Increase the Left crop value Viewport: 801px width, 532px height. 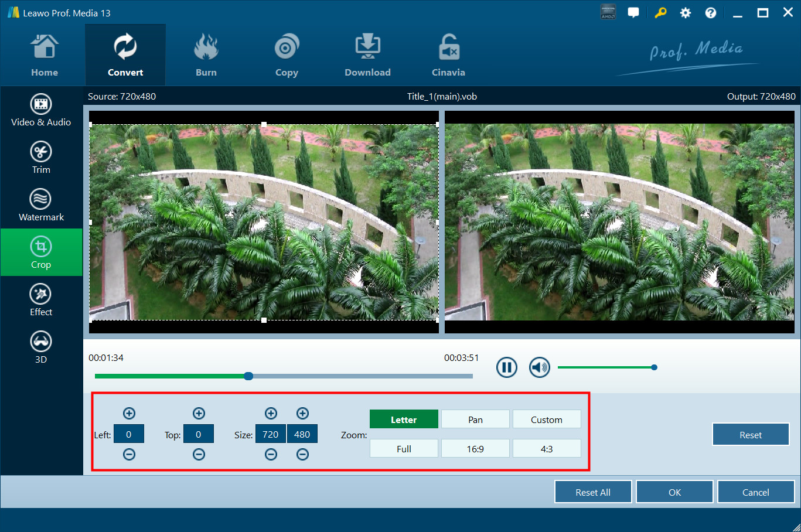[129, 413]
